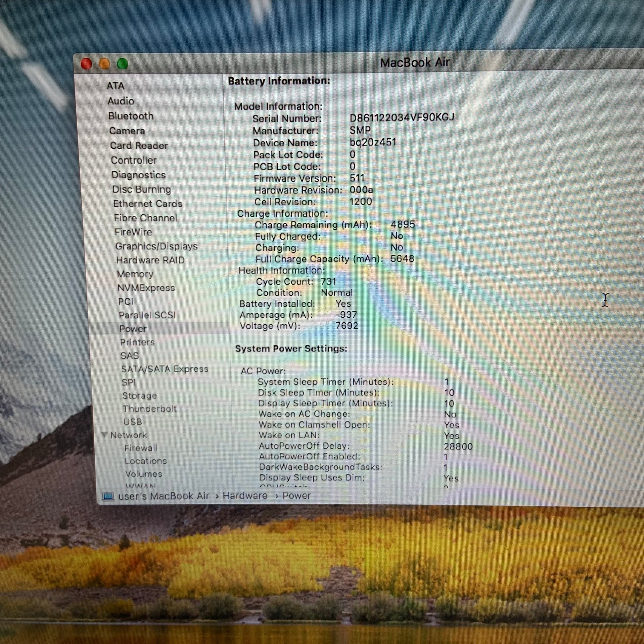Select Bluetooth in the hardware list
This screenshot has height=644, width=644.
tap(131, 116)
